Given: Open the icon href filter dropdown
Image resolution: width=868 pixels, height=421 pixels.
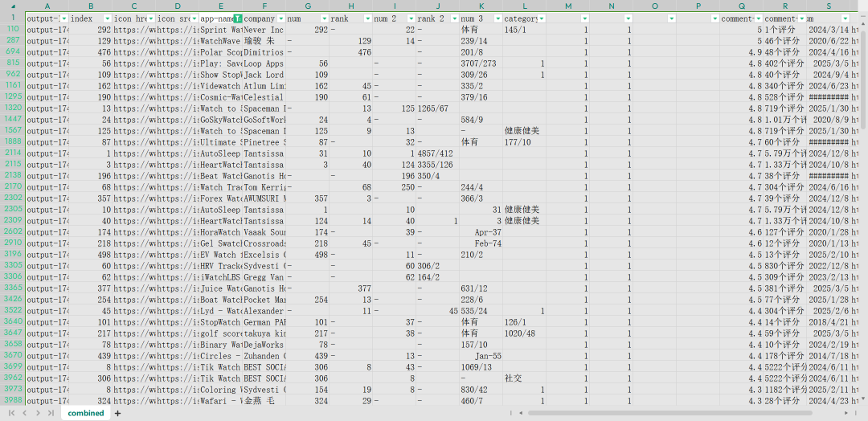Looking at the screenshot, I should tap(150, 18).
